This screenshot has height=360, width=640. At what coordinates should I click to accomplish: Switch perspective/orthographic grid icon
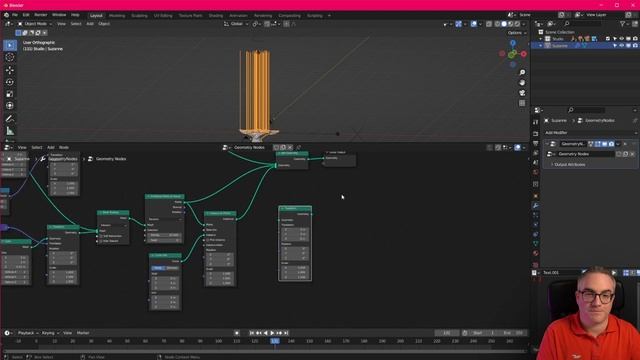click(522, 103)
